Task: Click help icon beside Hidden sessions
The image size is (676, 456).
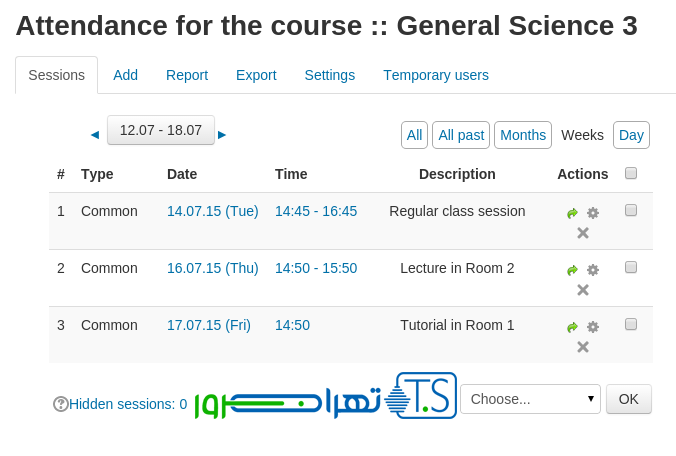Action: 60,404
